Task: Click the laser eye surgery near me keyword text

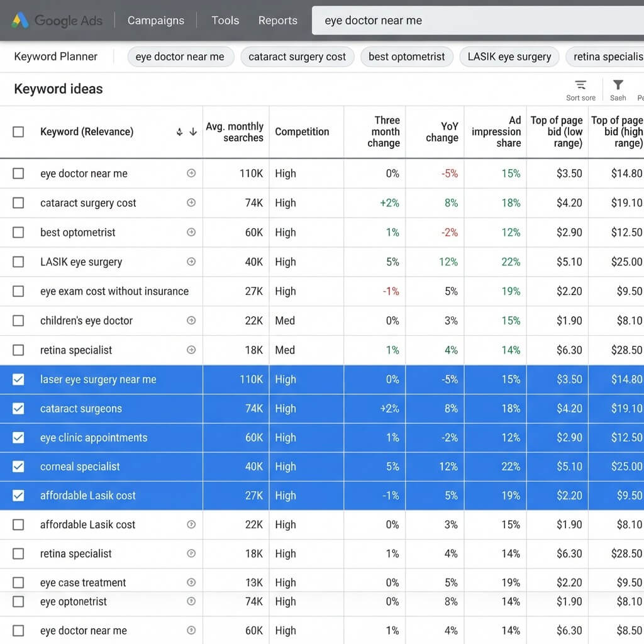Action: click(x=98, y=379)
